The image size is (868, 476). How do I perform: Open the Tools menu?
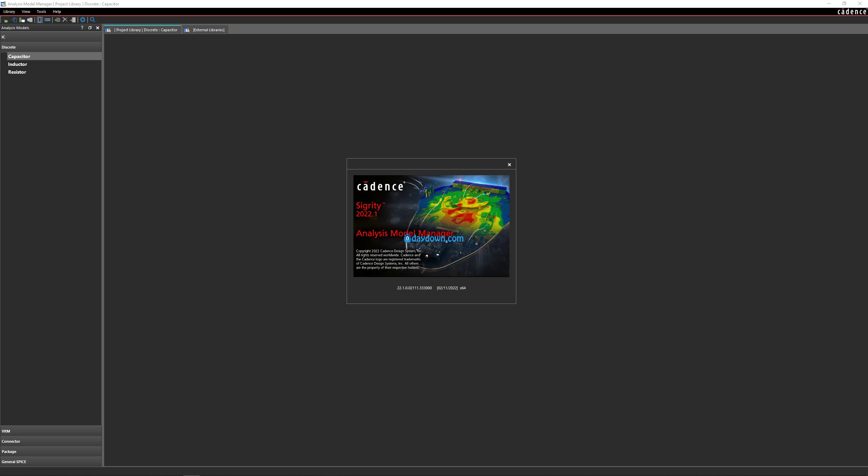pyautogui.click(x=41, y=12)
